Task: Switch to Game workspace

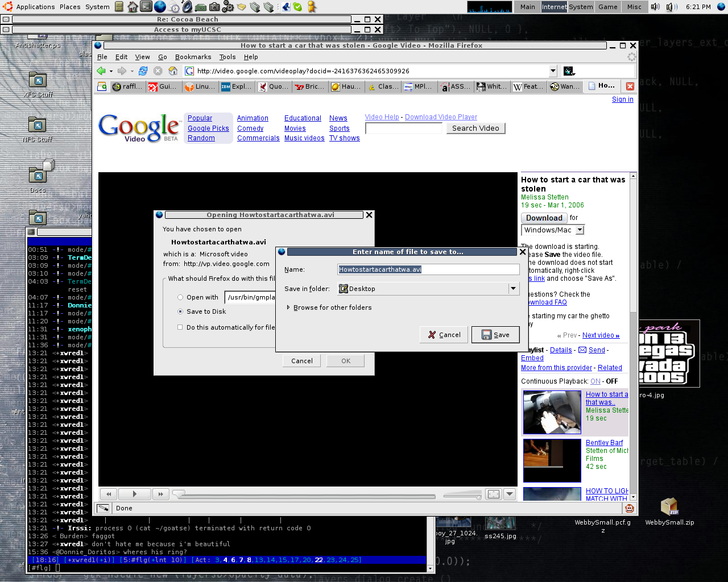Action: pyautogui.click(x=607, y=7)
